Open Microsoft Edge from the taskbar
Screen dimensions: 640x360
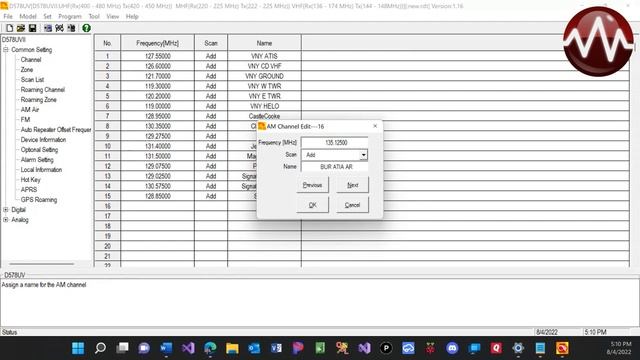(210, 348)
